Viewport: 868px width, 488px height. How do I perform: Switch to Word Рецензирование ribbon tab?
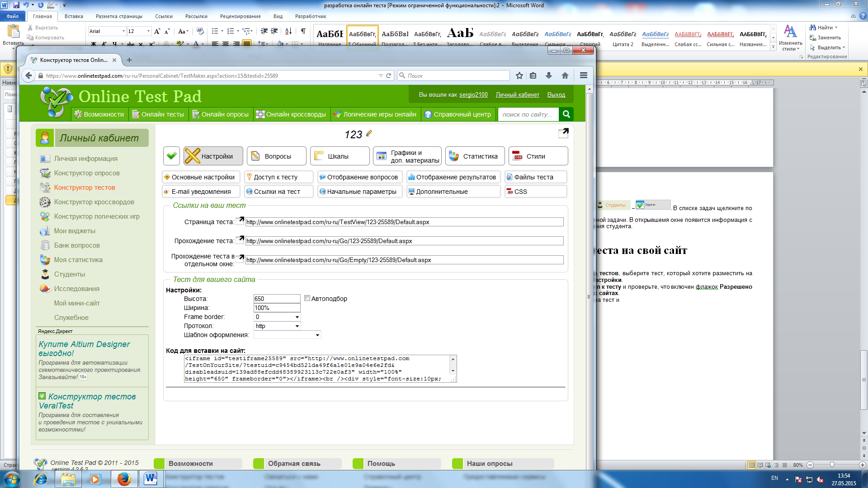[x=240, y=16]
